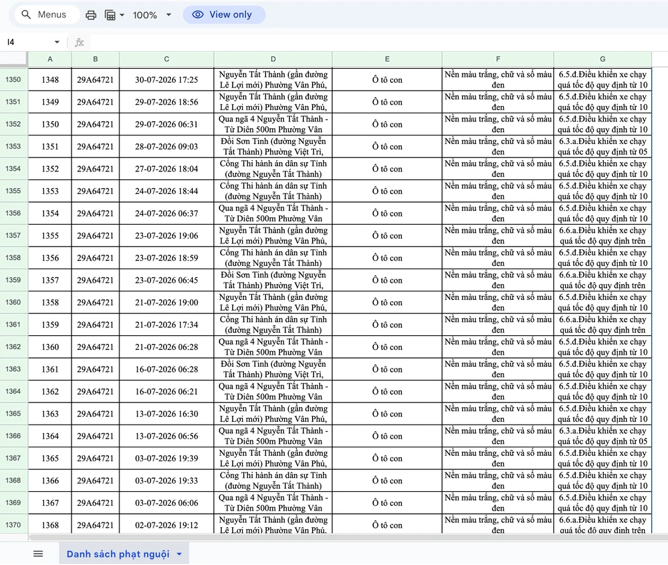The image size is (668, 565).
Task: Select column F header
Action: click(498, 59)
